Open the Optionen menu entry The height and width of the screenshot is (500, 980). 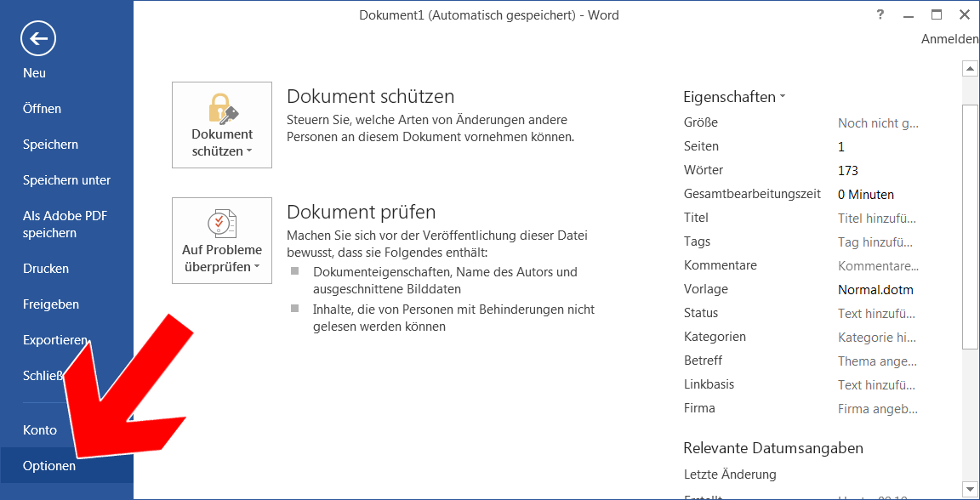coord(49,466)
